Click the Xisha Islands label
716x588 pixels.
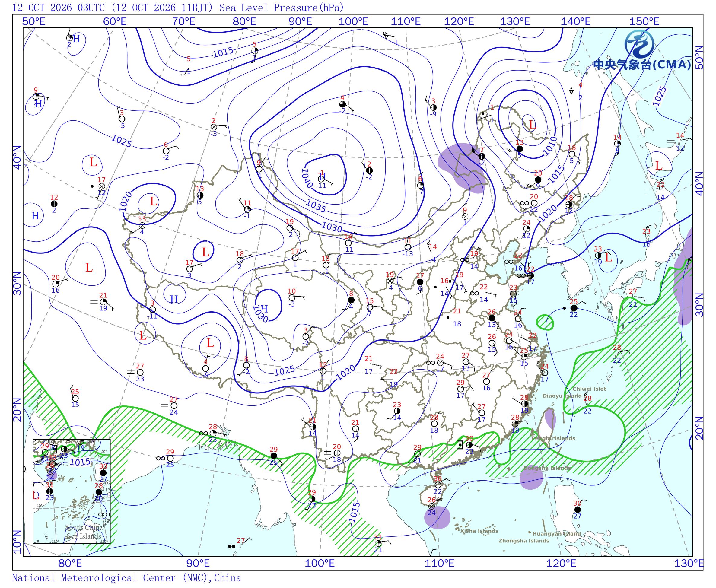479,531
